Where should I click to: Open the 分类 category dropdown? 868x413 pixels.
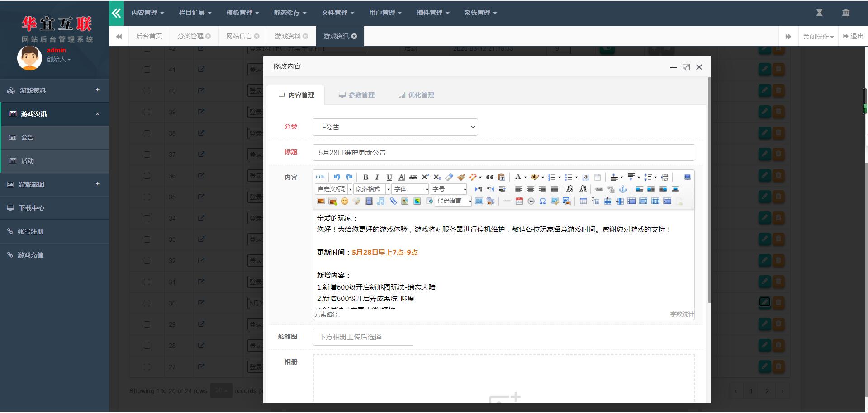tap(395, 127)
